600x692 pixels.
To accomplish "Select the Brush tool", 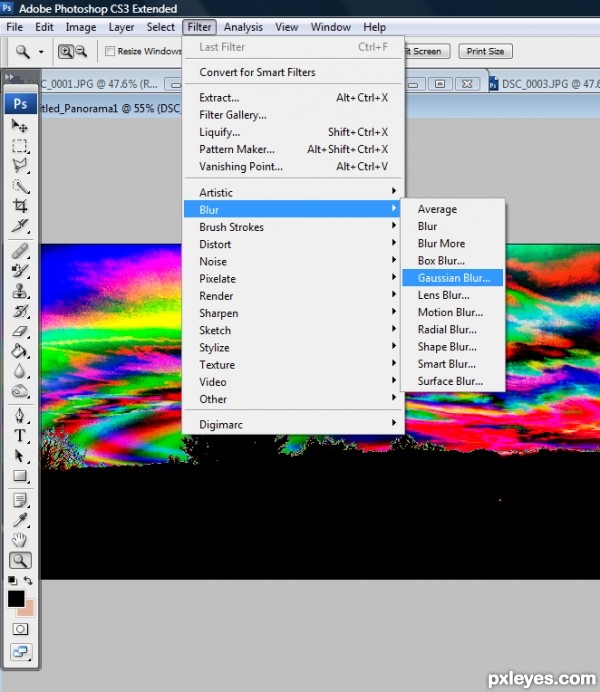I will click(19, 271).
